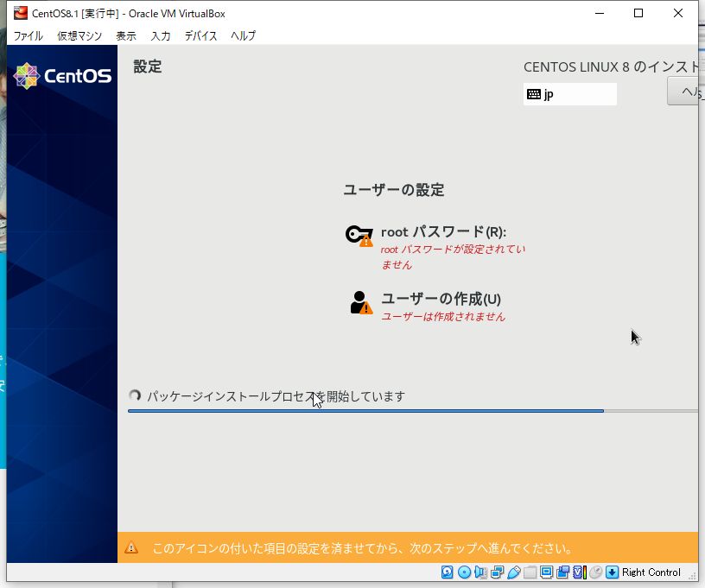Click the VirtualBox window title icon
Screen dimensions: 705x588
pos(21,13)
